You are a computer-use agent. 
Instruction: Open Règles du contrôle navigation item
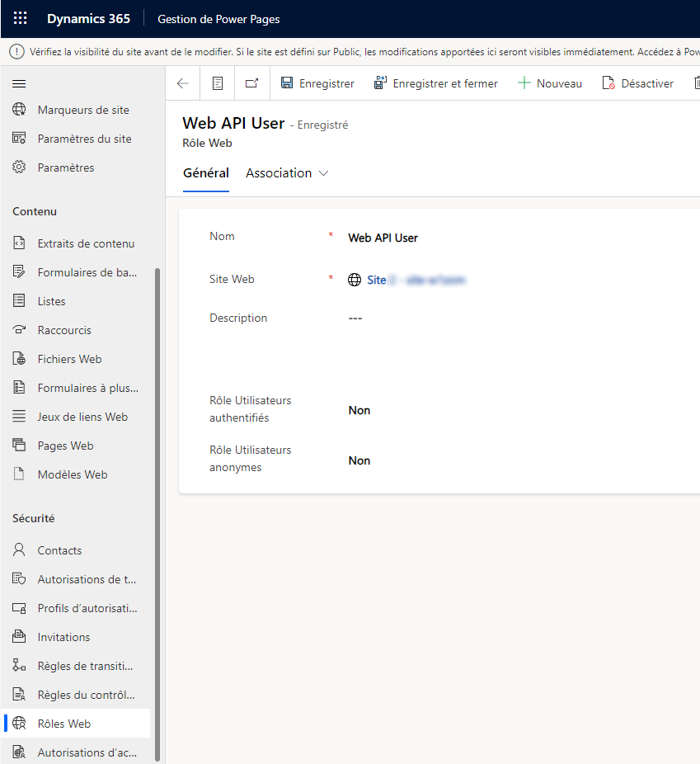(75, 695)
